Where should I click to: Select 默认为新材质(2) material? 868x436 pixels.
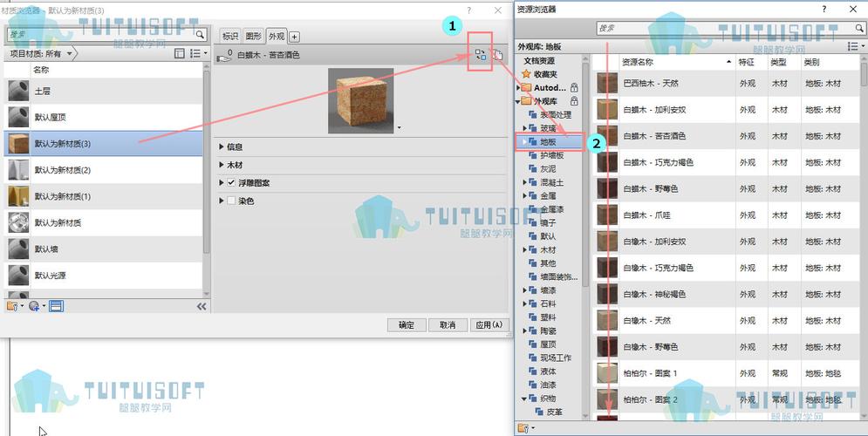click(x=104, y=170)
